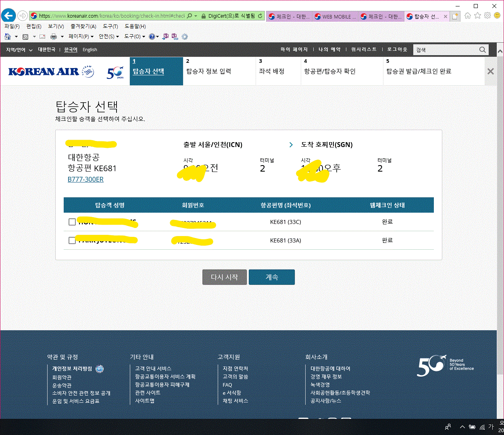
Task: Open the 보기(V) menu
Action: (x=56, y=26)
